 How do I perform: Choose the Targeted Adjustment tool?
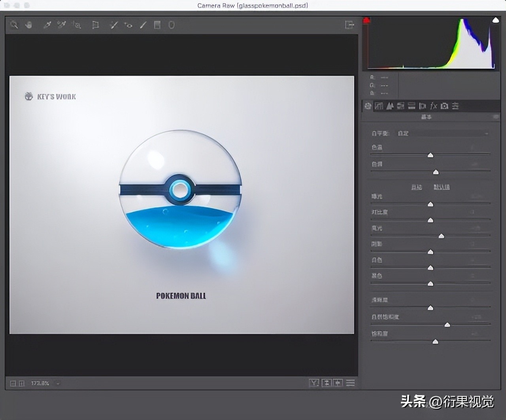tap(77, 25)
